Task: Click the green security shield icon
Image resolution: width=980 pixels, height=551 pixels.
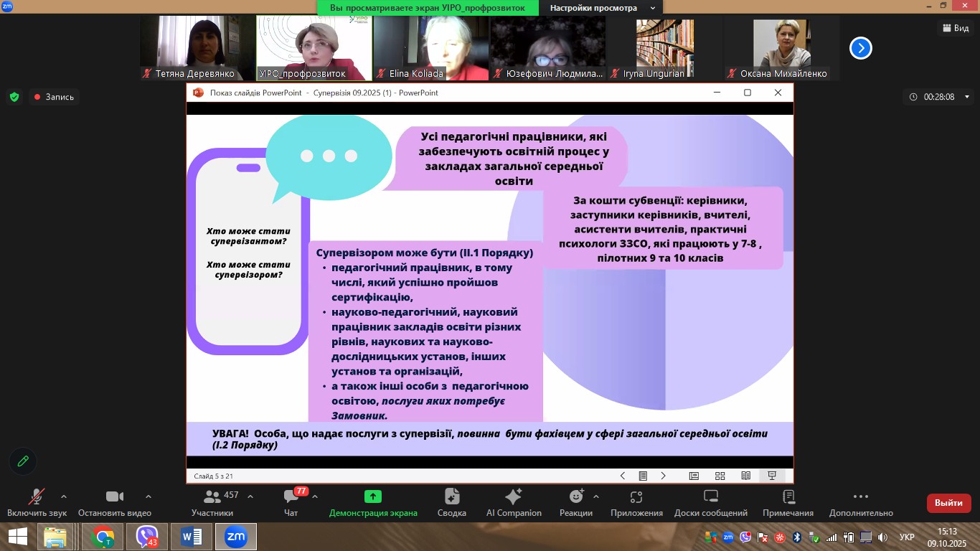Action: click(14, 97)
